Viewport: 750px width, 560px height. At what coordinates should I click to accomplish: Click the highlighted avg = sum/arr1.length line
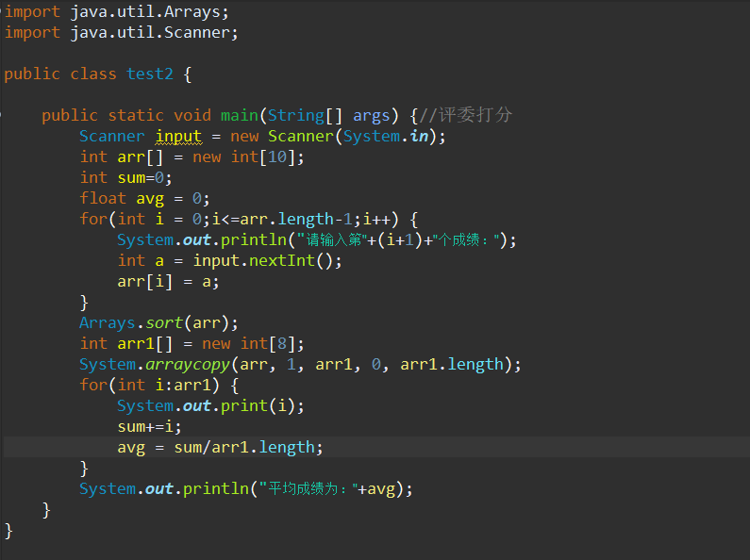pos(221,448)
